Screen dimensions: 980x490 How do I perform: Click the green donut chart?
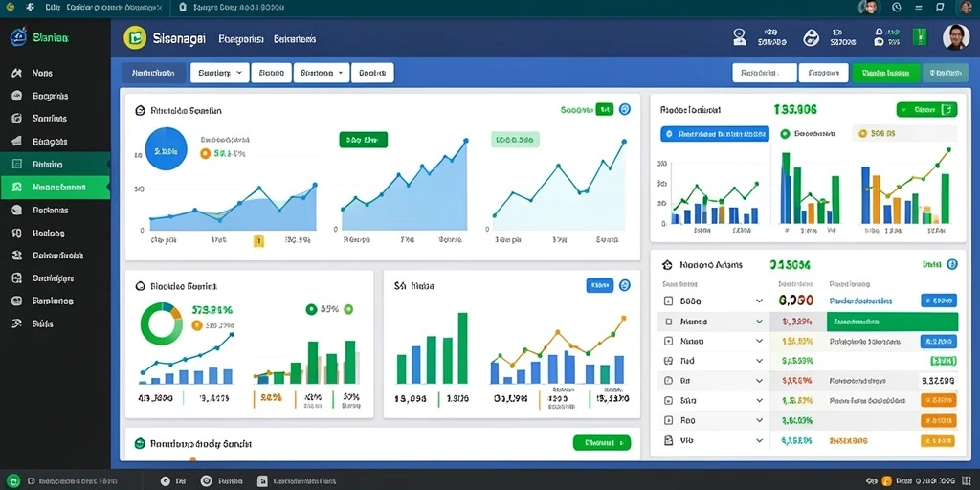[161, 323]
